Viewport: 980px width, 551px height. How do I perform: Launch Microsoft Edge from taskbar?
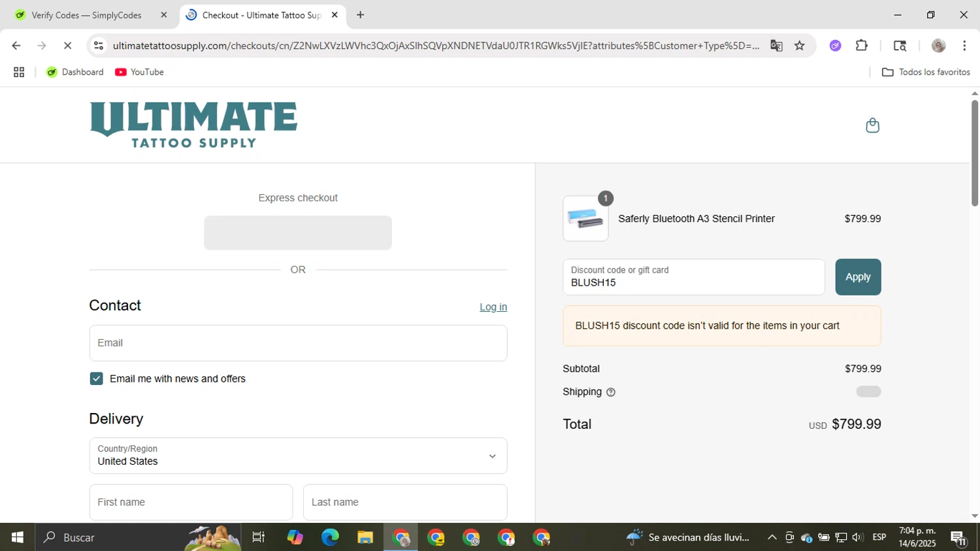pyautogui.click(x=330, y=537)
